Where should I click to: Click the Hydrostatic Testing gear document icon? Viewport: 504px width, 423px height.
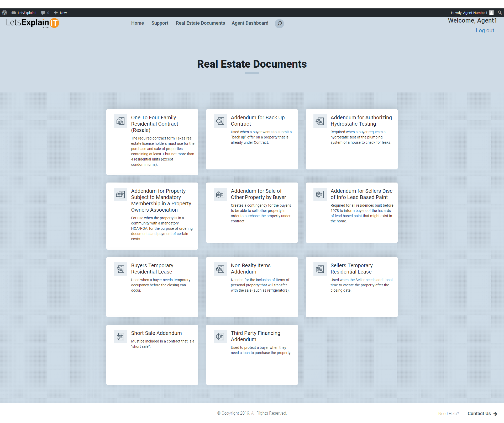click(320, 121)
